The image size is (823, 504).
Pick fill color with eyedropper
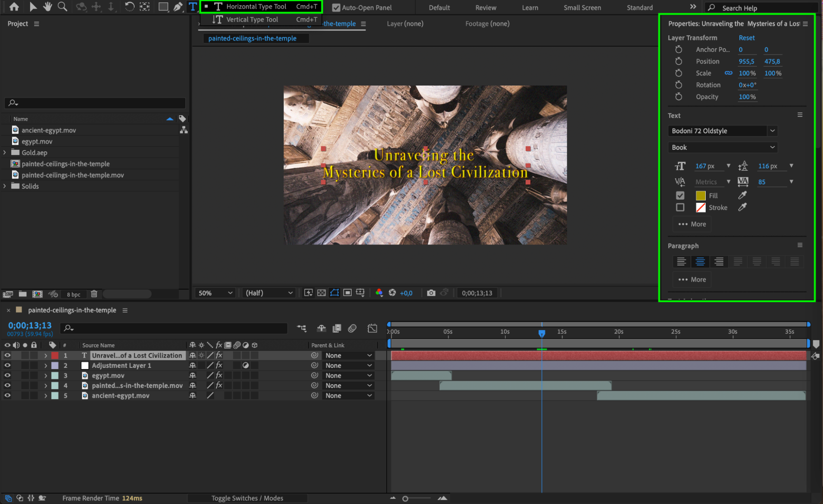click(x=742, y=195)
